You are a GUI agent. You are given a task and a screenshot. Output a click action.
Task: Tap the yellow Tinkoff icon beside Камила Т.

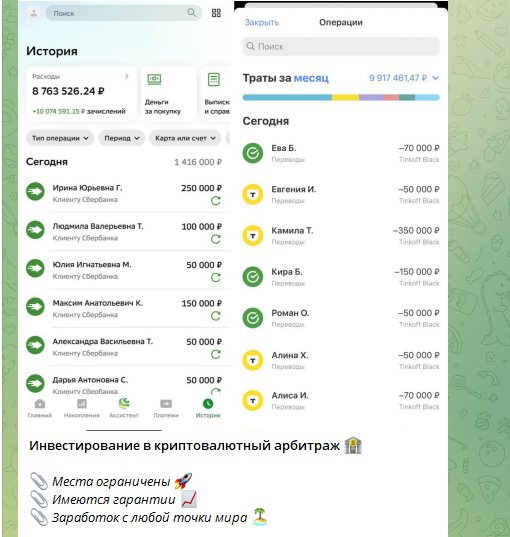click(253, 236)
